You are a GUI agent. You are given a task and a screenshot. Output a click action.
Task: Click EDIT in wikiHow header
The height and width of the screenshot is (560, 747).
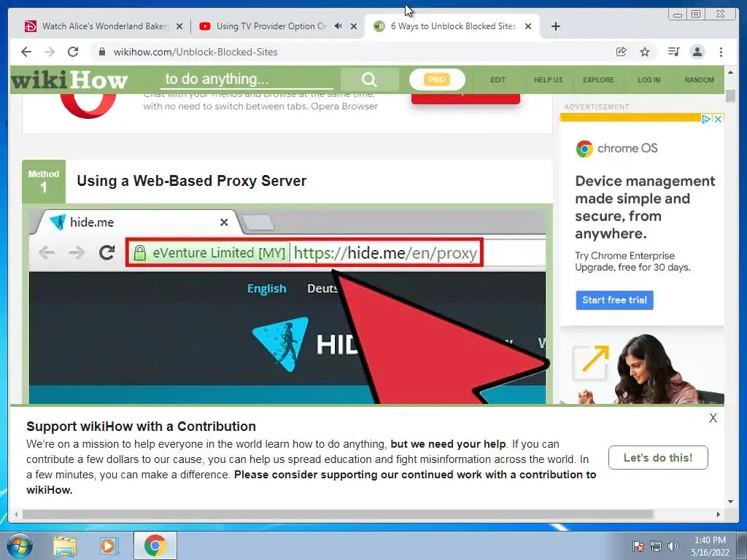coord(498,80)
